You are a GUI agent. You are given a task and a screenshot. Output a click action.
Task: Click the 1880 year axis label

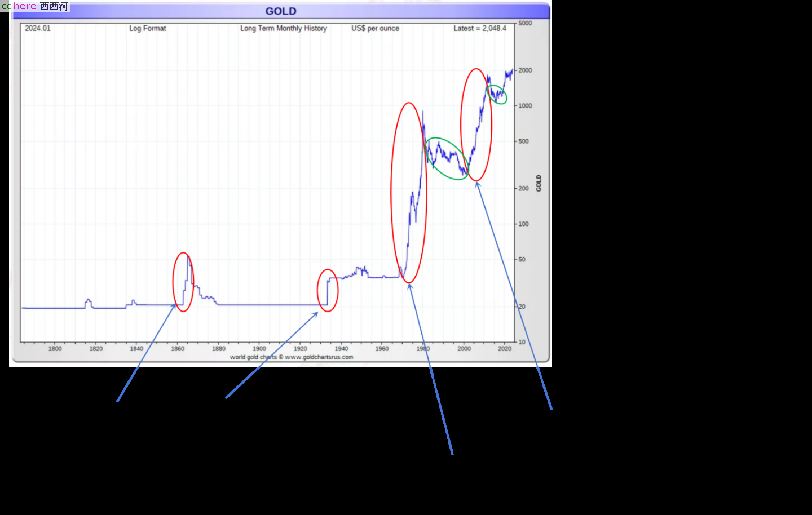tap(219, 349)
